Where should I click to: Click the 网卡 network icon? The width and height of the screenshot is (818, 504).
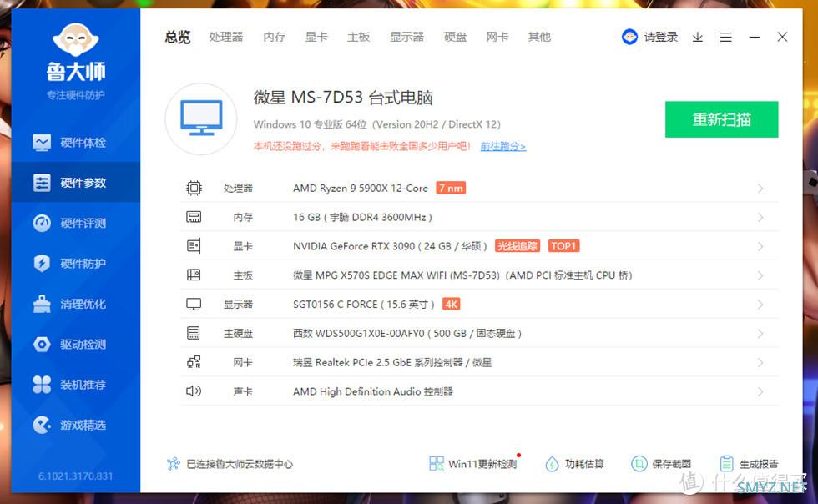tap(194, 362)
